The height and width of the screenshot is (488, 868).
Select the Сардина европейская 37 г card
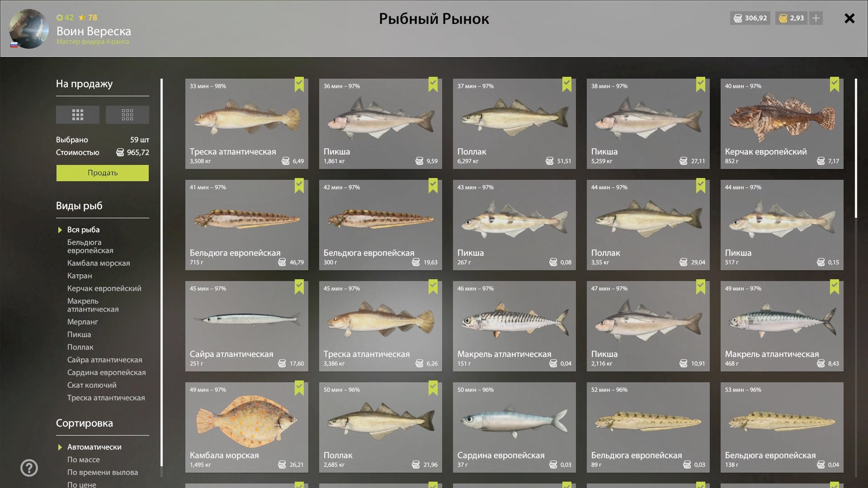[514, 427]
